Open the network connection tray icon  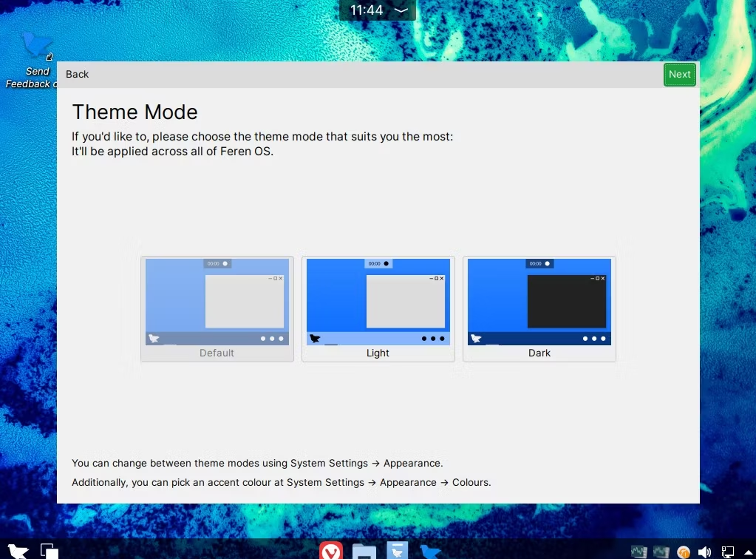pyautogui.click(x=728, y=552)
